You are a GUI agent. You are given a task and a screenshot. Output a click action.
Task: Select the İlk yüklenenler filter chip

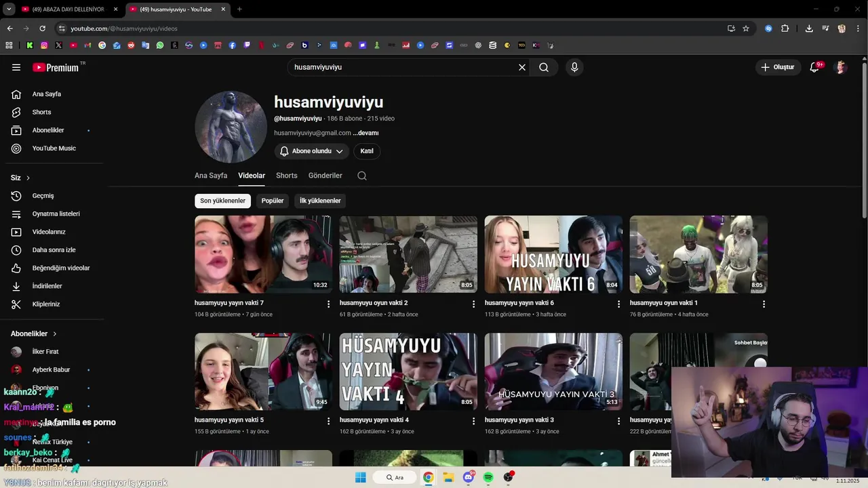[x=320, y=201]
